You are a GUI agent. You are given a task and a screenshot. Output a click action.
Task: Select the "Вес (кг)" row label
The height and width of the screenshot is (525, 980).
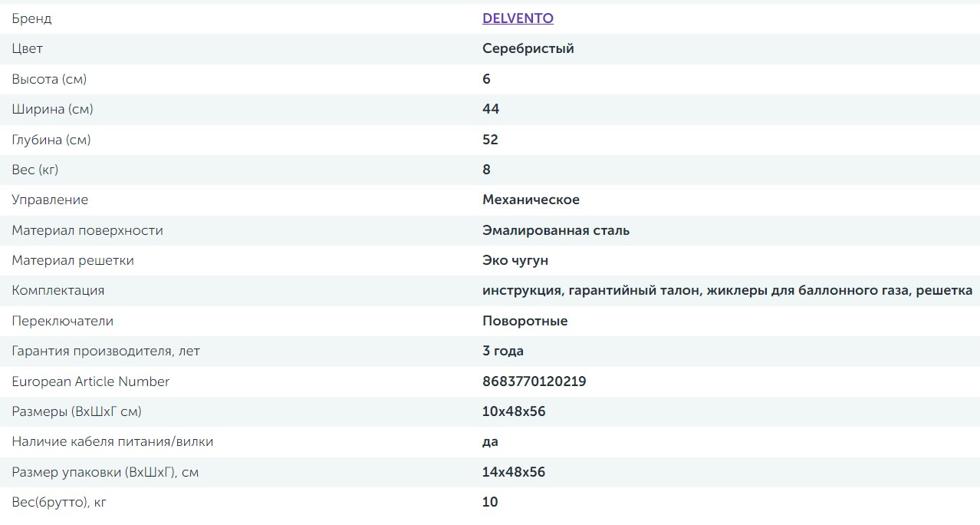click(35, 170)
